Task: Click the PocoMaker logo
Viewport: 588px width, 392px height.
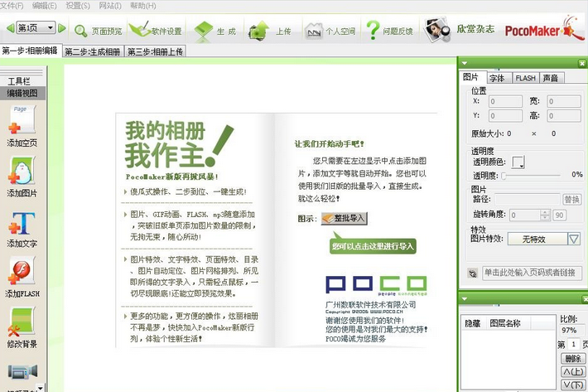Action: click(544, 29)
